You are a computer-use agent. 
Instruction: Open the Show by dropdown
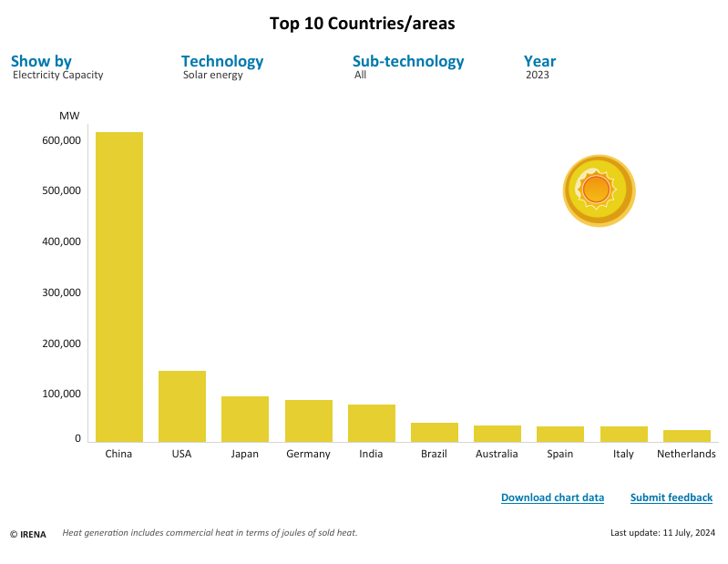[41, 62]
